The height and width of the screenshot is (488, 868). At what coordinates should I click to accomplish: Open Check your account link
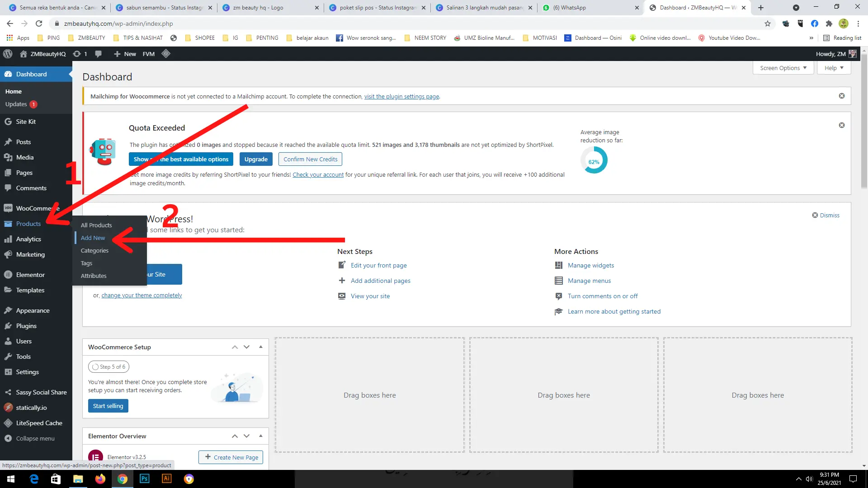point(318,174)
